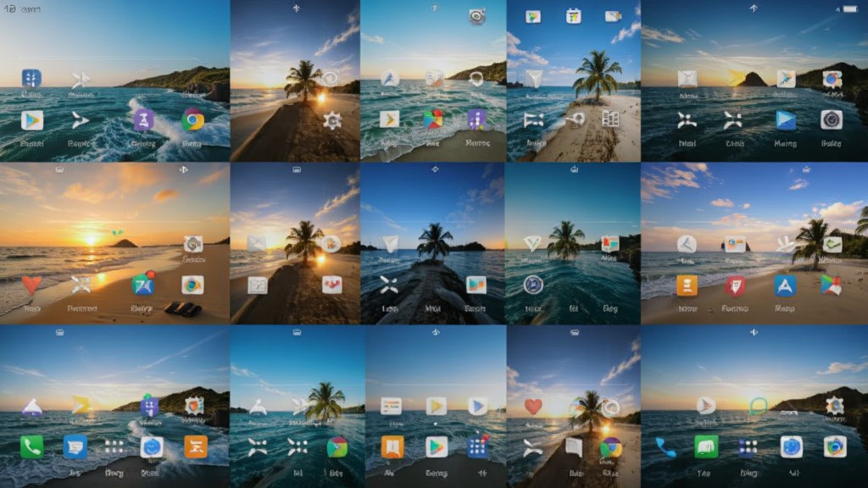Open the orange book app icon
The height and width of the screenshot is (488, 868).
pyautogui.click(x=392, y=447)
